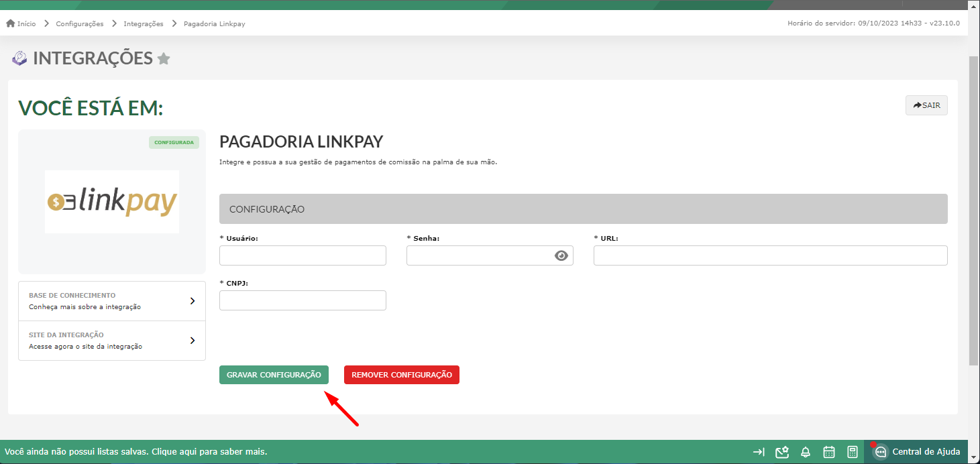Click the arrow-to-bar icon in the bottom bar

759,452
